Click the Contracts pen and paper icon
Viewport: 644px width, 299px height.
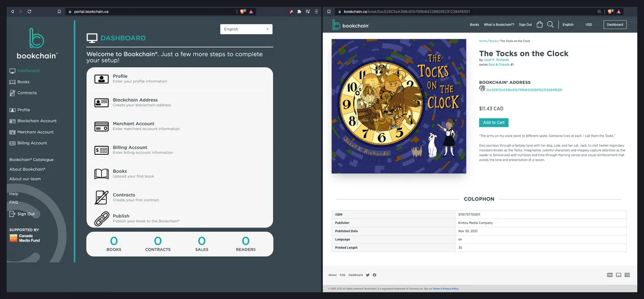[x=102, y=197]
